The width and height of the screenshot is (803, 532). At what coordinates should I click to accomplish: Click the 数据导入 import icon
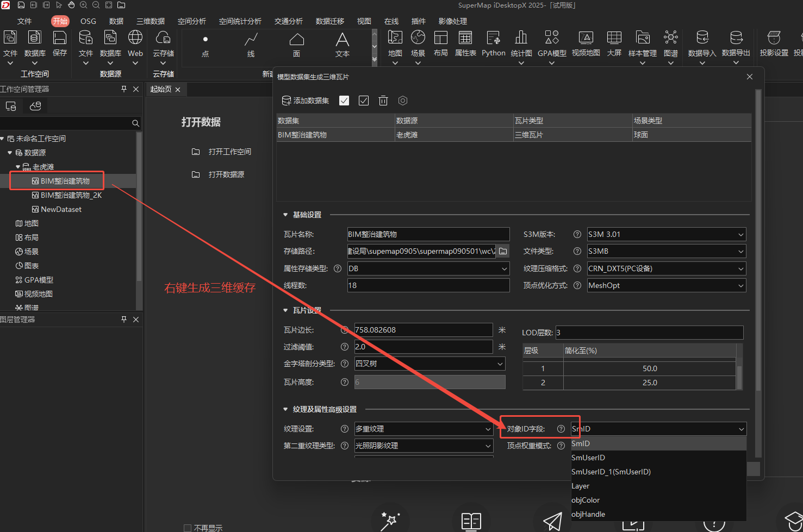pos(702,43)
